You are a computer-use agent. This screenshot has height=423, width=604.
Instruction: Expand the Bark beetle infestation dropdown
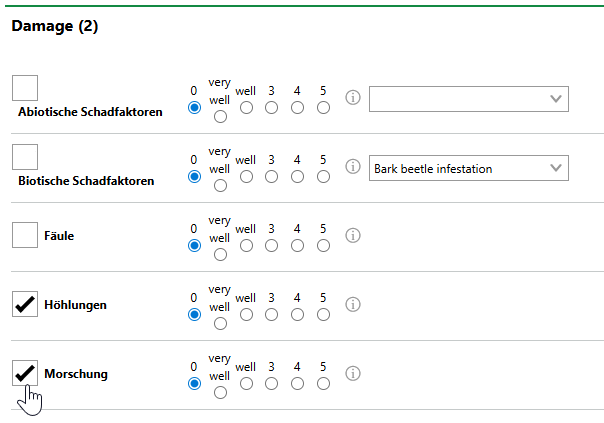[x=468, y=168]
